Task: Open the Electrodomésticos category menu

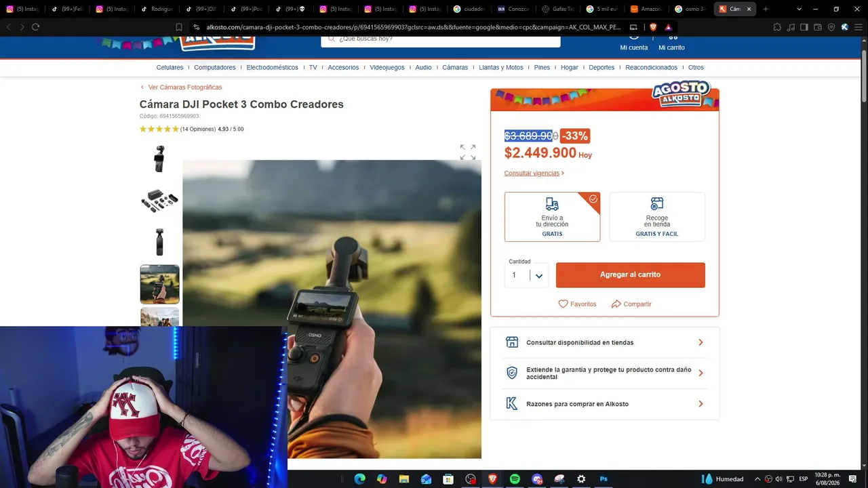Action: click(x=273, y=68)
